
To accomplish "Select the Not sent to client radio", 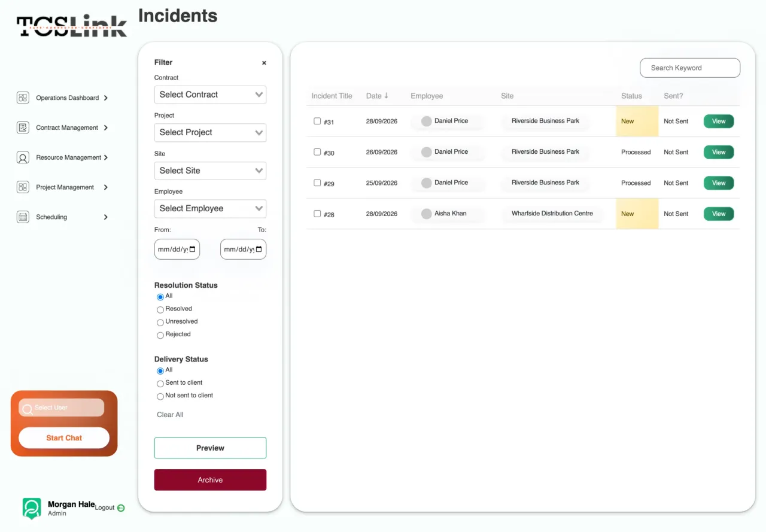I will pyautogui.click(x=160, y=397).
